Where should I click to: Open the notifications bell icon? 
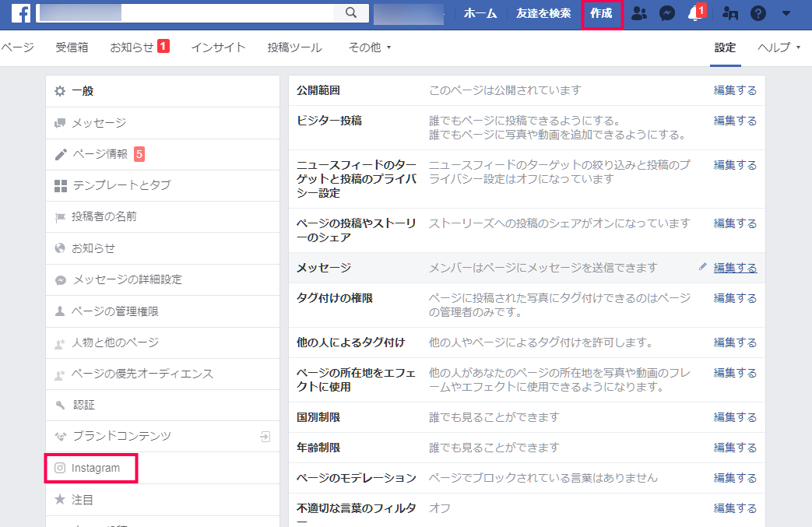point(694,13)
